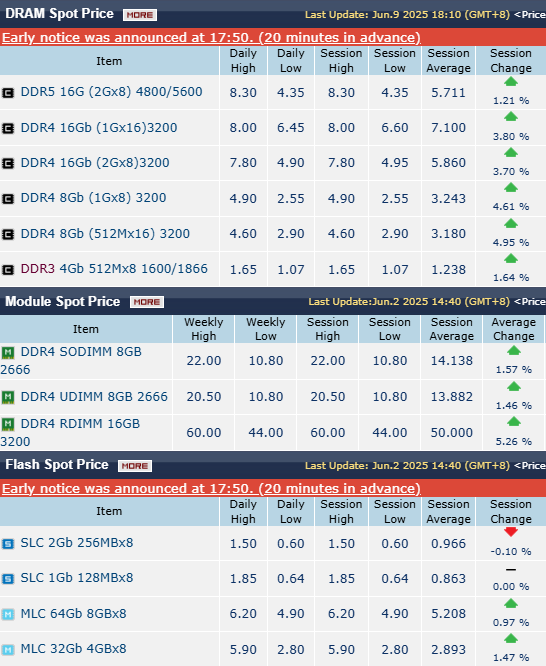Open SLC 1Gb 128MBx8 flash link
Screen dimensions: 546x666
coord(77,578)
